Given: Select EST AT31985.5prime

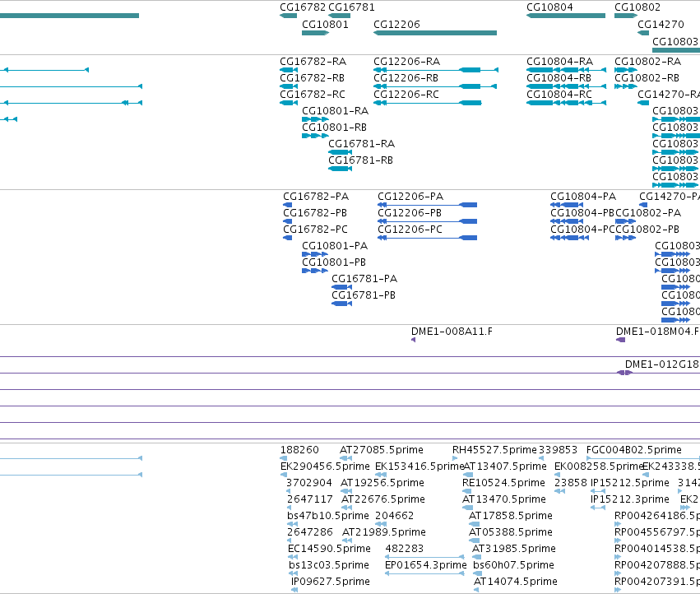Looking at the screenshot, I should (x=514, y=550).
